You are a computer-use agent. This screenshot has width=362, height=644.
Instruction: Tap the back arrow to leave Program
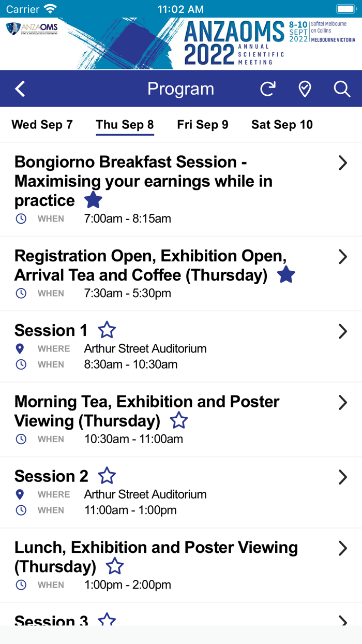click(x=20, y=89)
